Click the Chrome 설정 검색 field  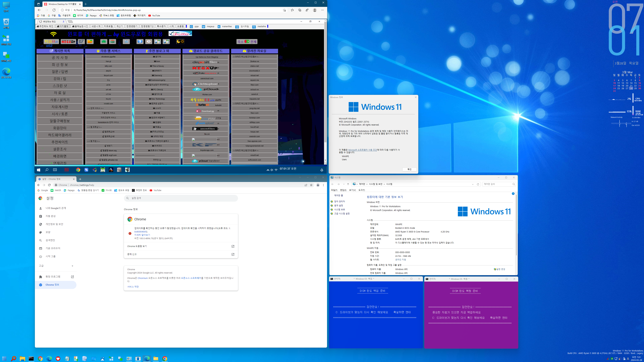tap(181, 198)
